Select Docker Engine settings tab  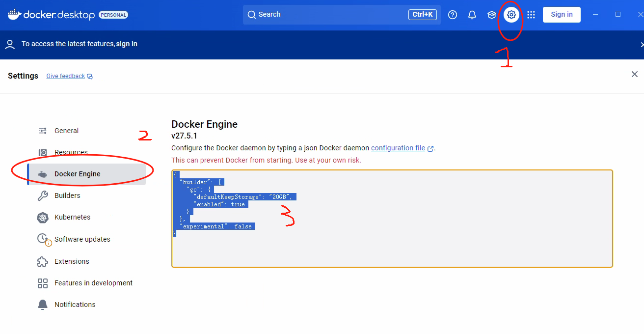[x=86, y=174]
